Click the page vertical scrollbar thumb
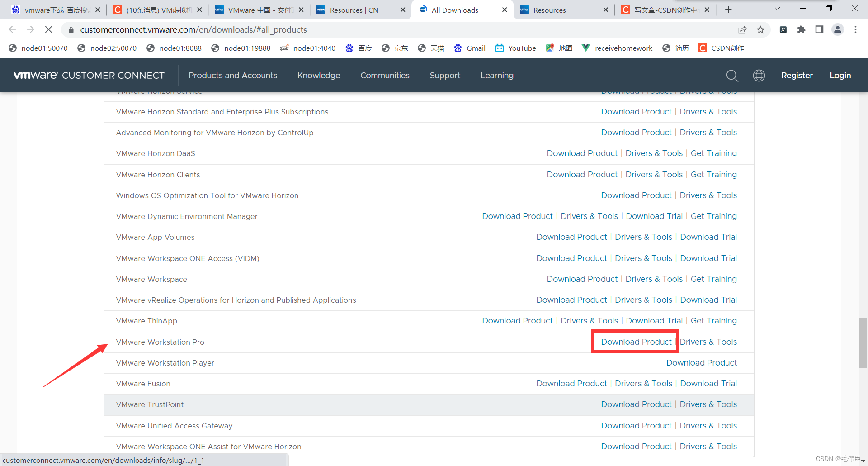 click(863, 342)
